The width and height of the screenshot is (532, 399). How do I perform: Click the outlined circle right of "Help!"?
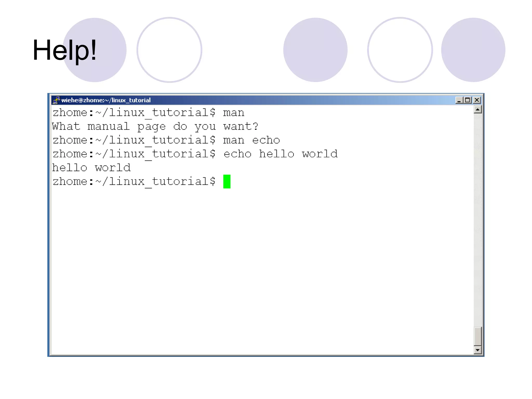click(x=169, y=50)
